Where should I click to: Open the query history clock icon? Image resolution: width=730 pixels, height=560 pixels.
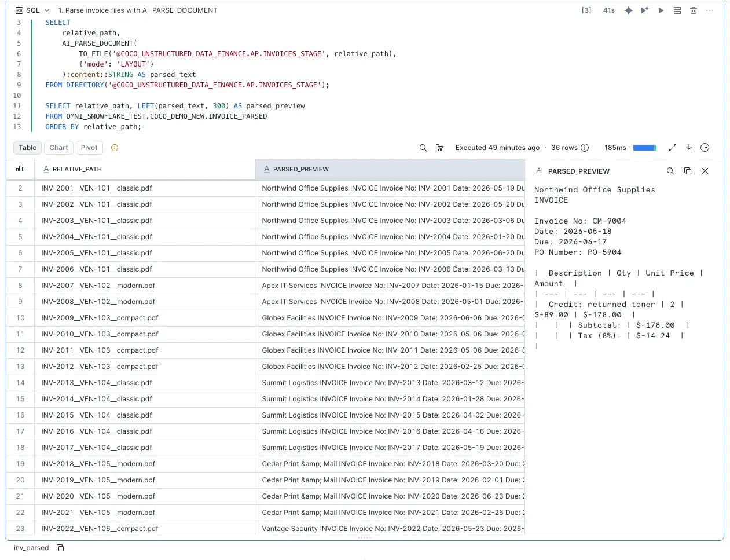[x=705, y=148]
